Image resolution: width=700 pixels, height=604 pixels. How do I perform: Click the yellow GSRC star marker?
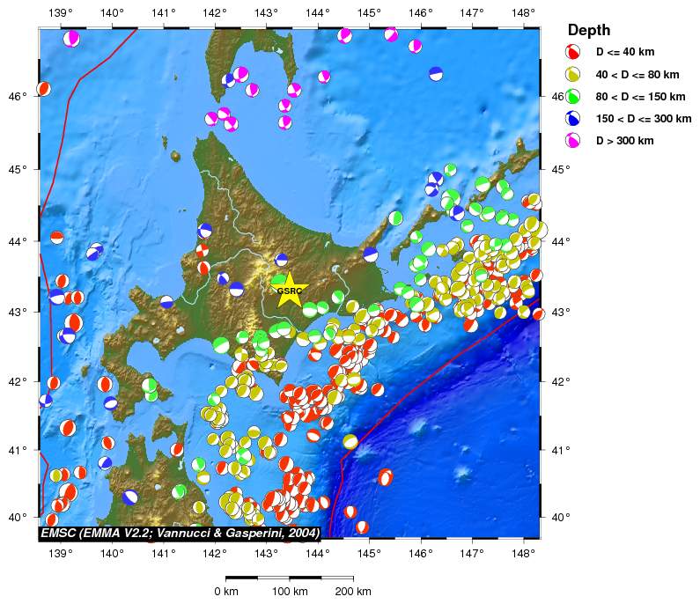click(x=290, y=291)
